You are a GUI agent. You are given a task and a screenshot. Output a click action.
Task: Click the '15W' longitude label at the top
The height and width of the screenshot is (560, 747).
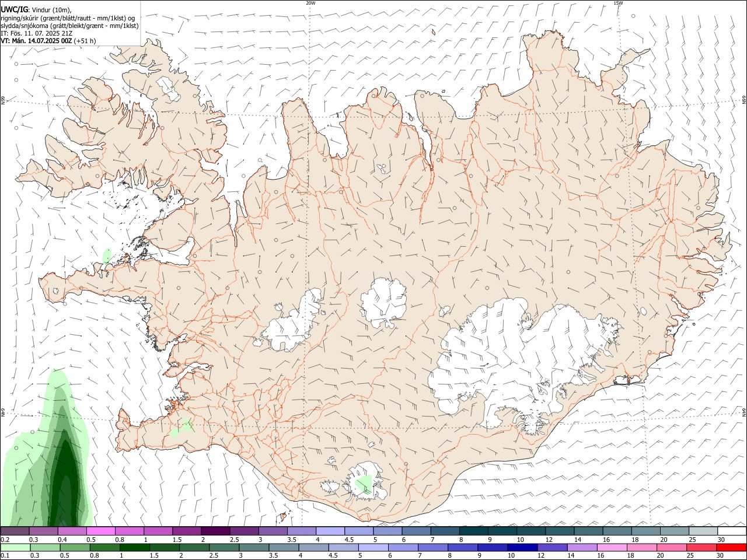[618, 3]
